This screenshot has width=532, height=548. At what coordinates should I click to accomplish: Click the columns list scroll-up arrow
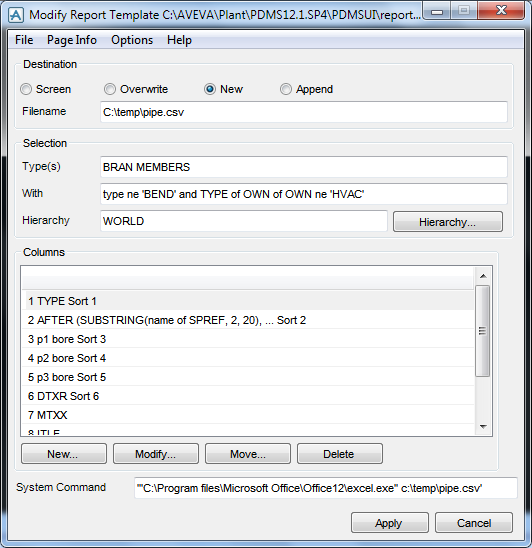pos(483,276)
